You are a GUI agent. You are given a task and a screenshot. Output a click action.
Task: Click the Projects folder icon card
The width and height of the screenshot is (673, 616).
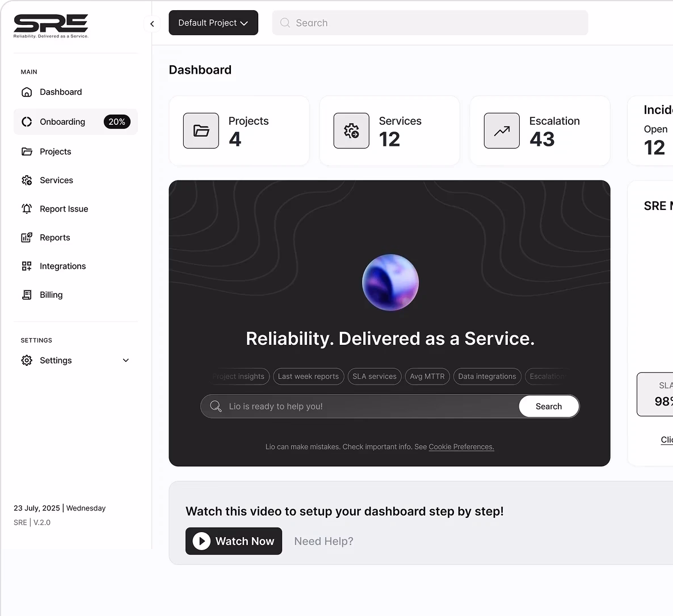point(201,131)
